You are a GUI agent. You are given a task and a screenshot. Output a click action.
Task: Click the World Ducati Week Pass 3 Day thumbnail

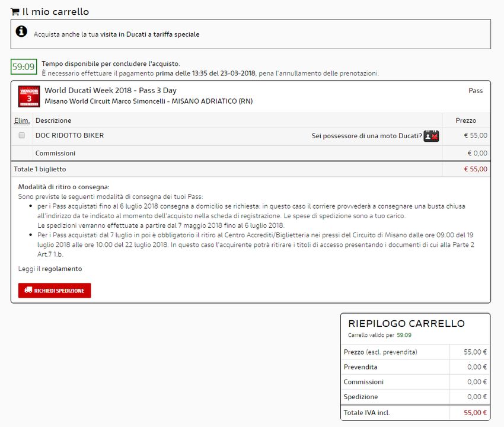coord(29,96)
